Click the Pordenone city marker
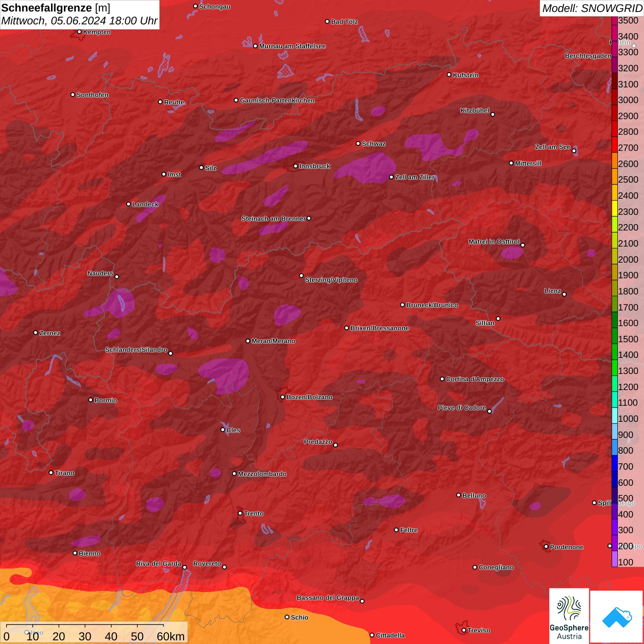The height and width of the screenshot is (644, 644). click(x=546, y=546)
